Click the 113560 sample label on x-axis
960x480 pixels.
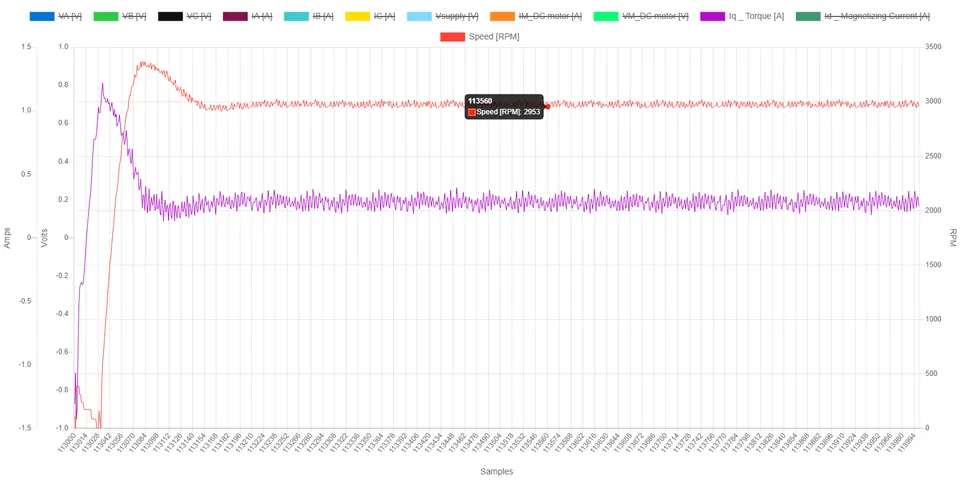click(x=542, y=442)
